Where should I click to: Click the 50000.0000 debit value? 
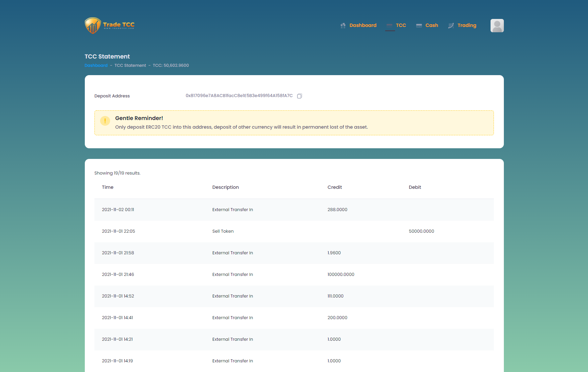click(421, 231)
